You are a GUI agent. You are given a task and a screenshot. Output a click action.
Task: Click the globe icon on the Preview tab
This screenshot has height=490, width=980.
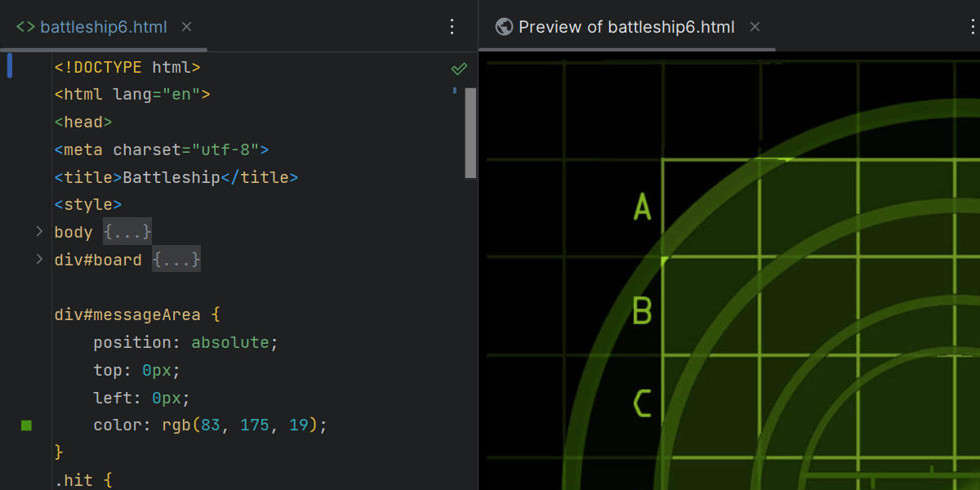tap(504, 27)
